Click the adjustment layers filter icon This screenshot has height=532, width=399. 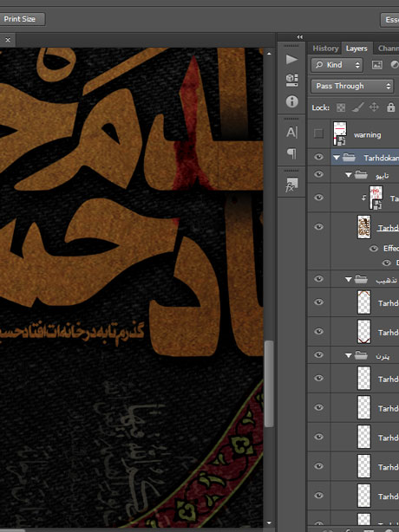395,65
